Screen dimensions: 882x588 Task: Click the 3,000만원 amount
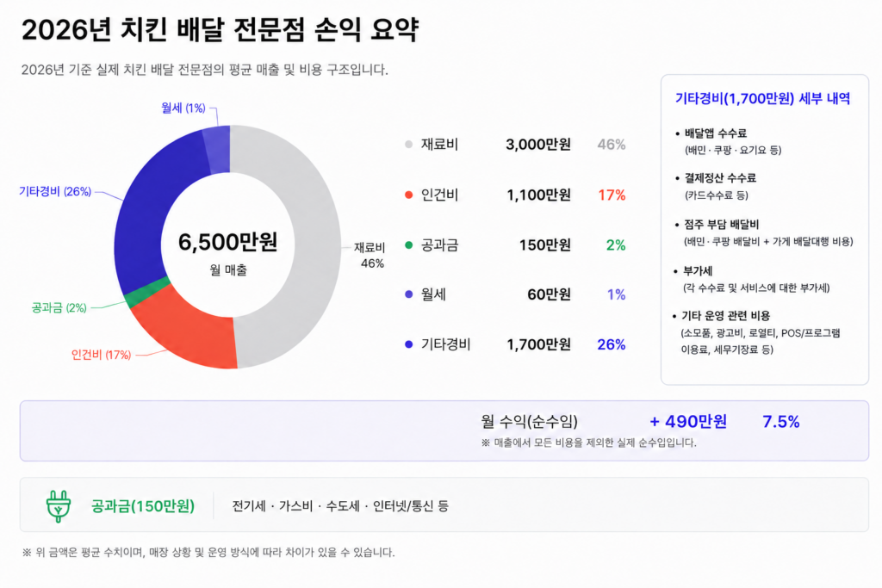point(538,145)
